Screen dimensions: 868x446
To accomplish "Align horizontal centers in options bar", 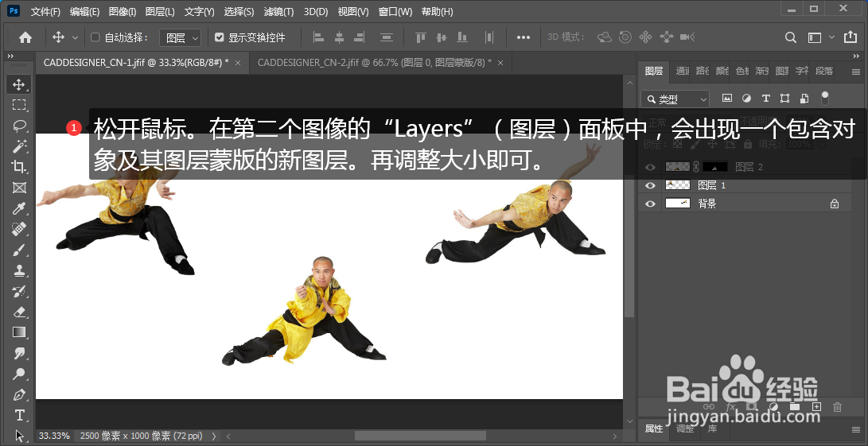I will point(340,37).
